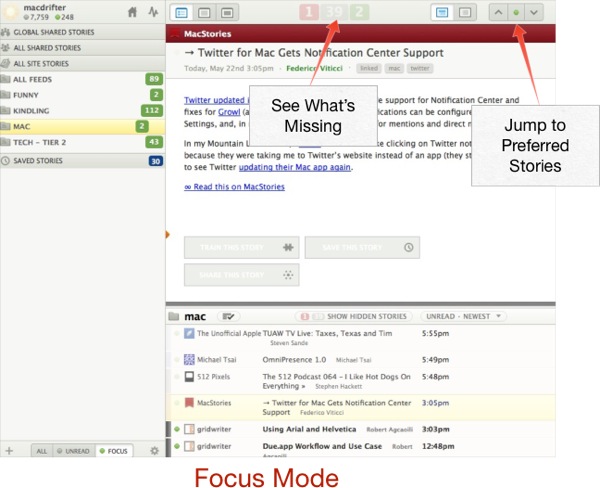The image size is (600, 488).
Task: Open story 'Using Arial and Helvetica'
Action: (309, 429)
